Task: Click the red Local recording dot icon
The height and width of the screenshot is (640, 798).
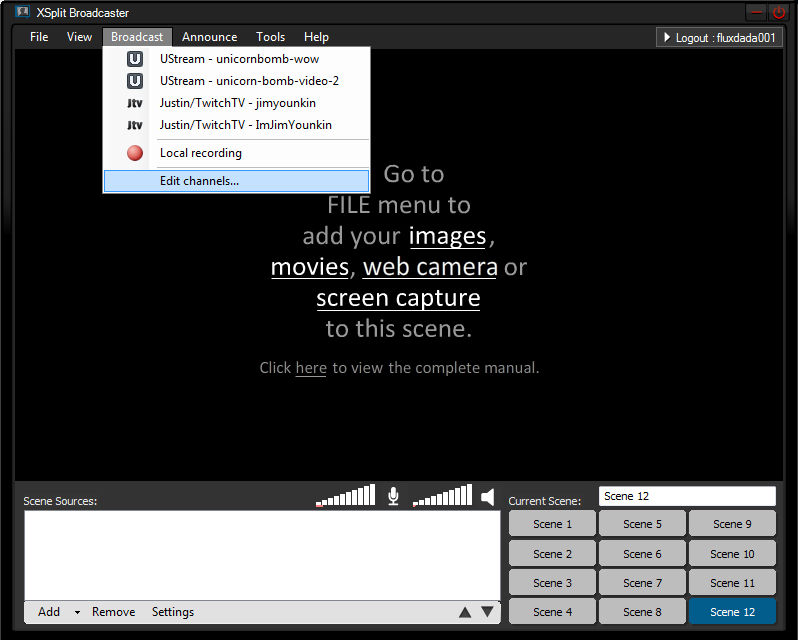Action: pos(135,153)
